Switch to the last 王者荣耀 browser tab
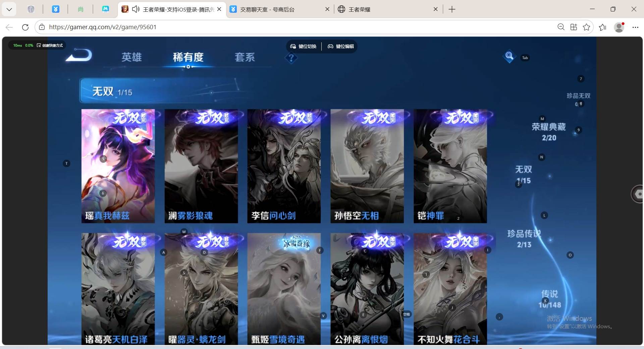The image size is (644, 349). tap(388, 9)
